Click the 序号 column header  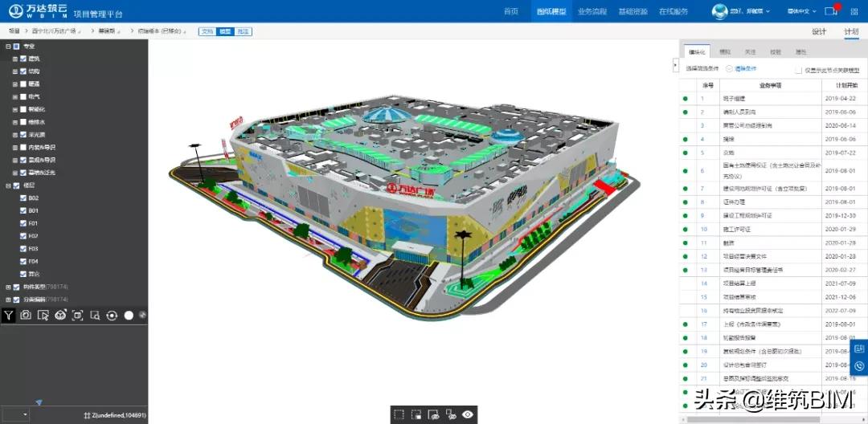pos(708,85)
